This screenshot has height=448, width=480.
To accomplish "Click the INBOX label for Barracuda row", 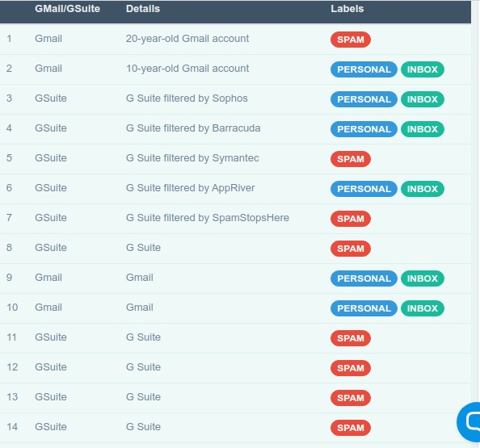I will click(x=422, y=129).
